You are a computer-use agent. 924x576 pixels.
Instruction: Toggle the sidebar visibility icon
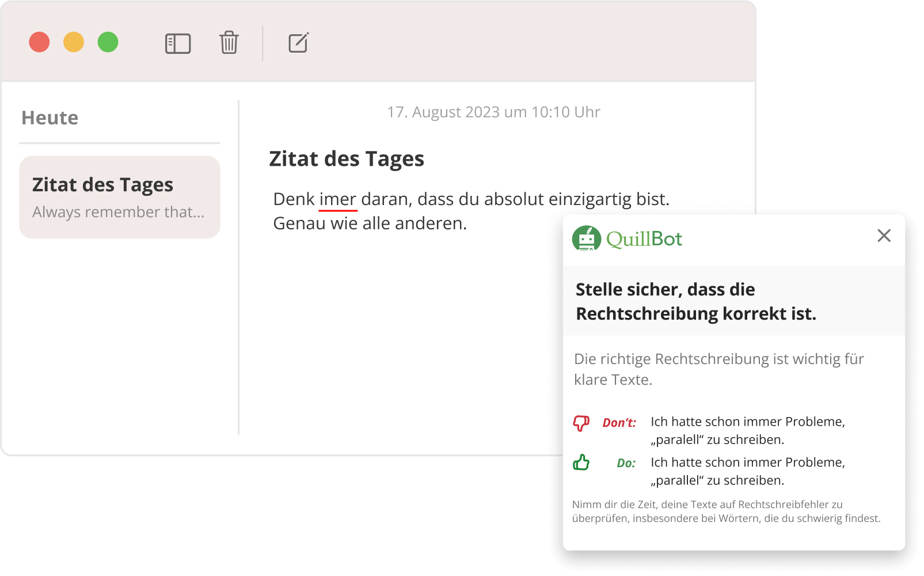[178, 43]
